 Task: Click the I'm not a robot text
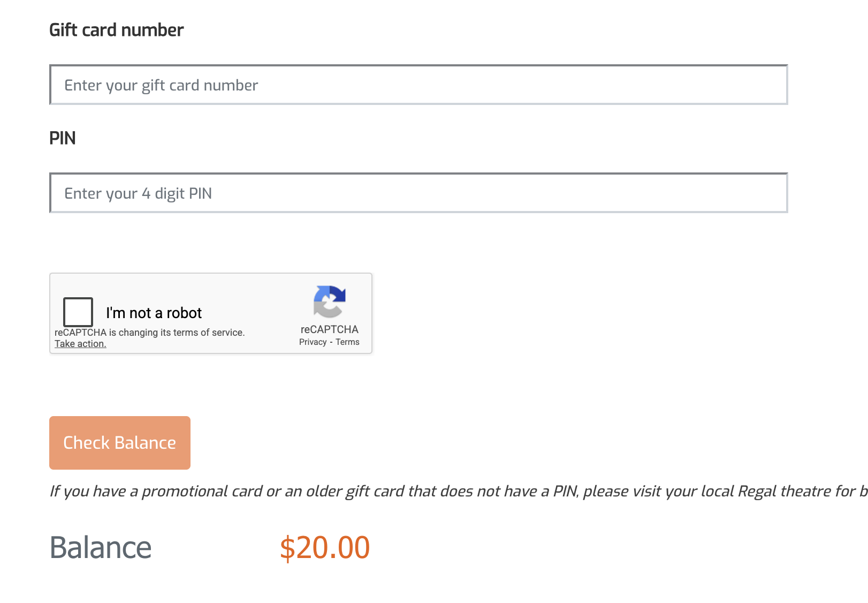click(154, 313)
